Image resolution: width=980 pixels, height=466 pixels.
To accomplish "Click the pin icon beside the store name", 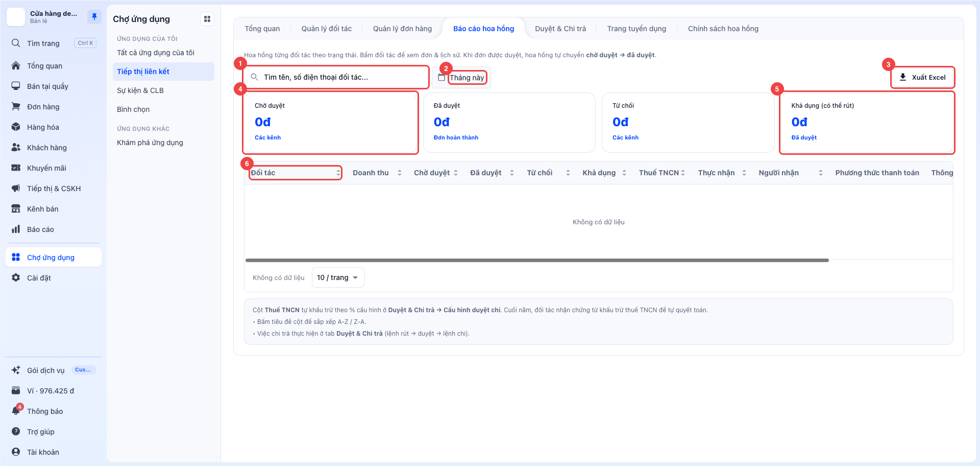I will [94, 17].
